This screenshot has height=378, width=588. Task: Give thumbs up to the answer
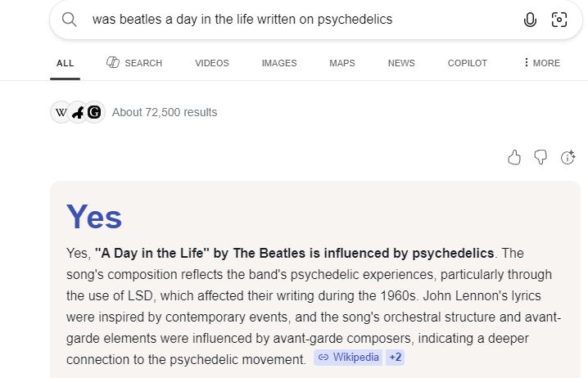pyautogui.click(x=514, y=157)
